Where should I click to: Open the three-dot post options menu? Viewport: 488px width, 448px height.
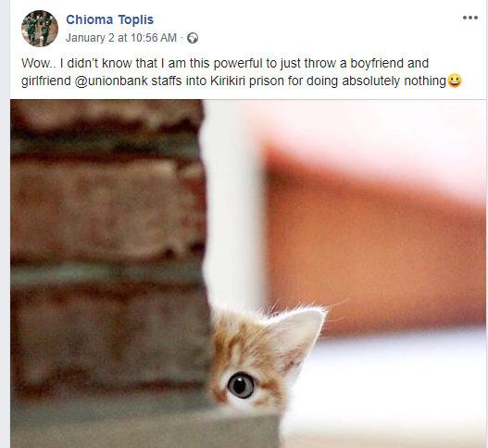click(x=470, y=18)
